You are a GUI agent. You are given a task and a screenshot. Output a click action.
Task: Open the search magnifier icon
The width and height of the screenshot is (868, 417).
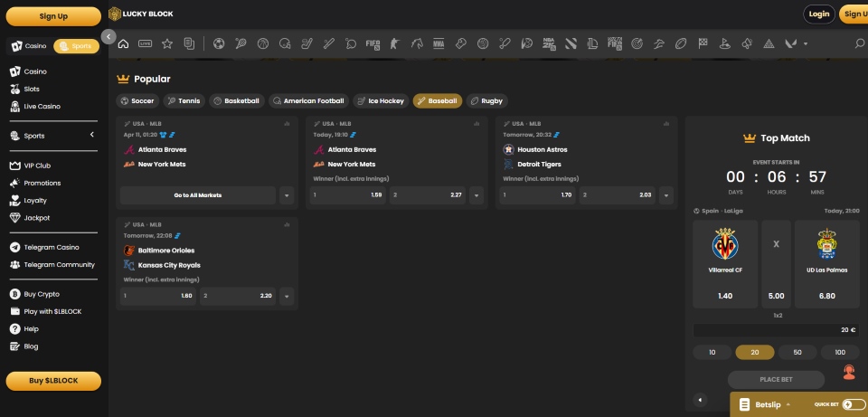(x=859, y=43)
